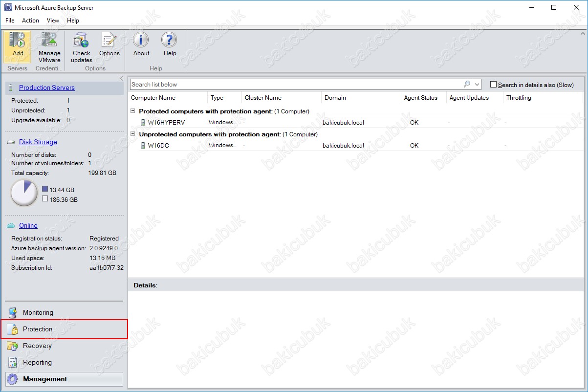Click the W16DC server icon
Viewport: 588px width, 392px height.
[143, 145]
